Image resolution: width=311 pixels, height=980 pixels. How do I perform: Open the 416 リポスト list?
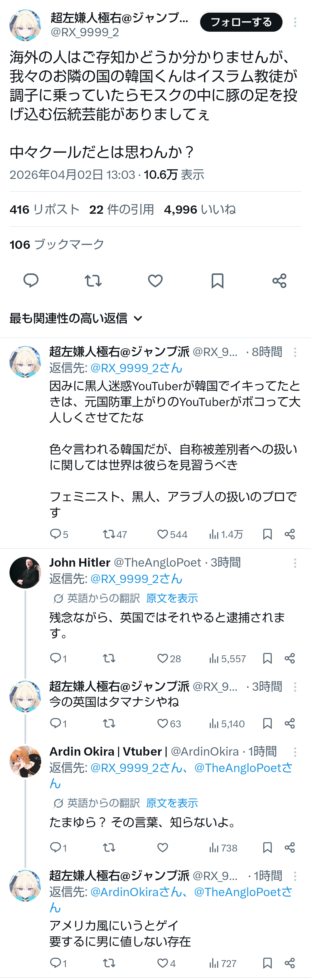[x=44, y=209]
